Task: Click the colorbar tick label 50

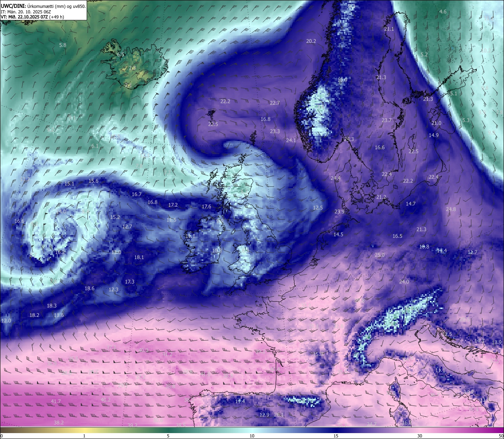Action: coord(500,436)
